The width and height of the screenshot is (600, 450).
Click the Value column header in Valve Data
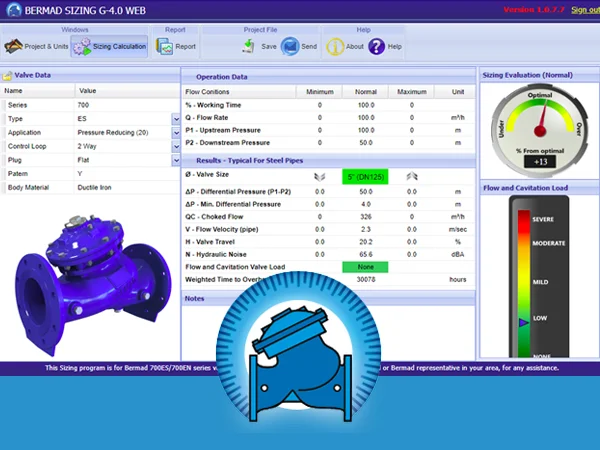point(88,91)
